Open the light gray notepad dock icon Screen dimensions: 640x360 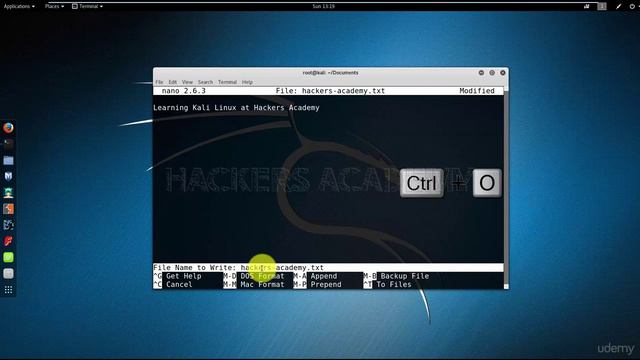click(8, 273)
